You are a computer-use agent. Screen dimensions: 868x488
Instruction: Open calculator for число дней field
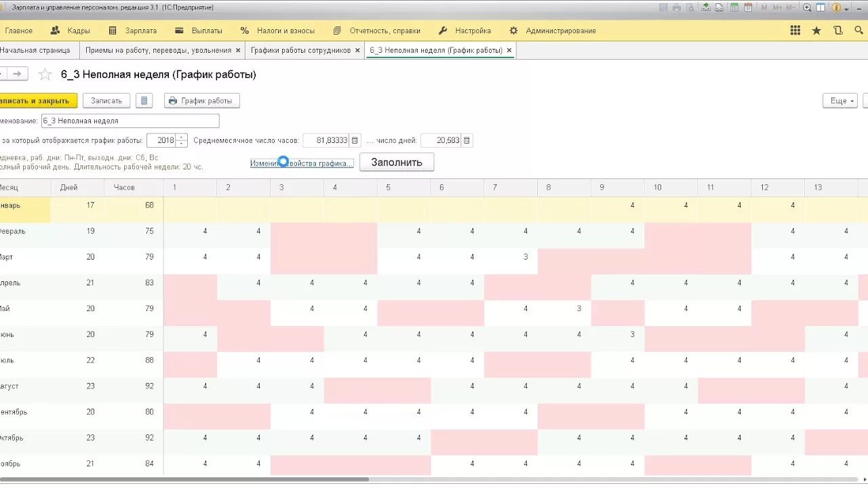pyautogui.click(x=467, y=140)
